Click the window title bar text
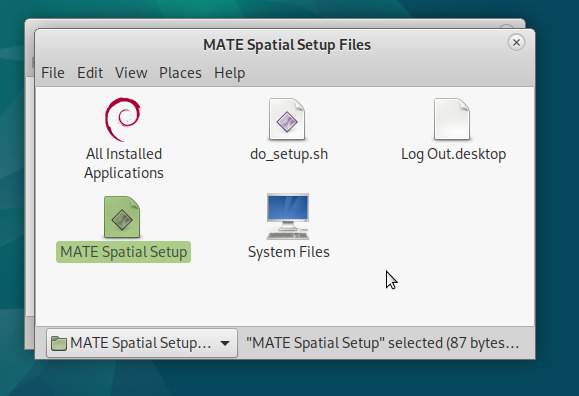Image resolution: width=579 pixels, height=396 pixels. 287,45
